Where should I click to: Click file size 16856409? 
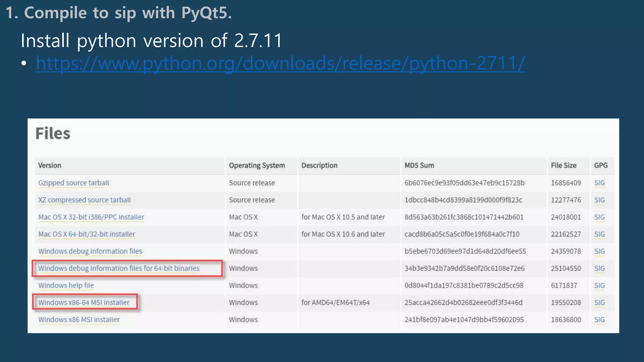coord(566,183)
